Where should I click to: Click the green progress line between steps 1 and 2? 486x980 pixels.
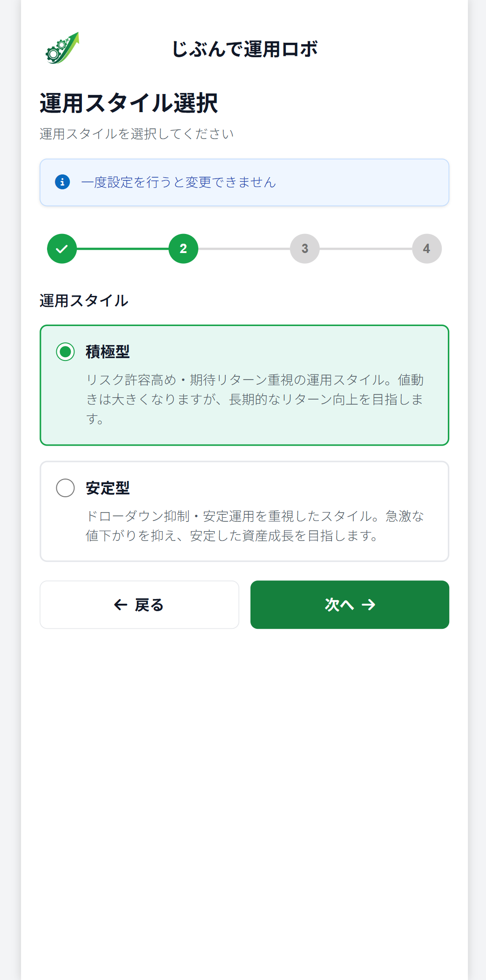tap(122, 249)
